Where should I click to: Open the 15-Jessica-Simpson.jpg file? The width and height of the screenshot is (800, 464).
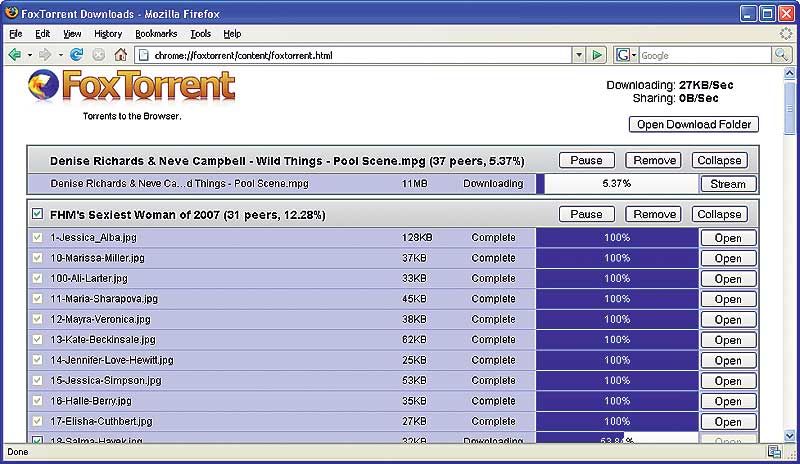(728, 381)
